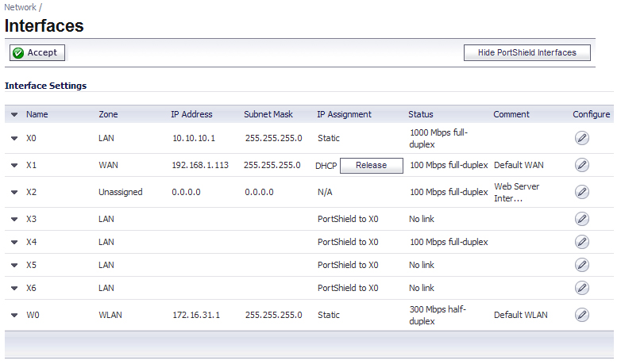Release the DHCP lease on X1

[x=371, y=166]
